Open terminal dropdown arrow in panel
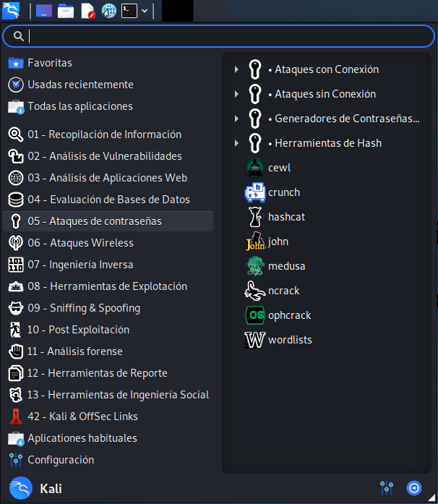 (x=145, y=11)
